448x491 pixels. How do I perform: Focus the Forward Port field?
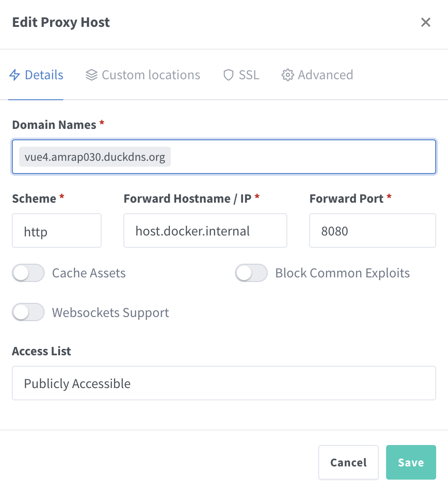[x=372, y=231]
